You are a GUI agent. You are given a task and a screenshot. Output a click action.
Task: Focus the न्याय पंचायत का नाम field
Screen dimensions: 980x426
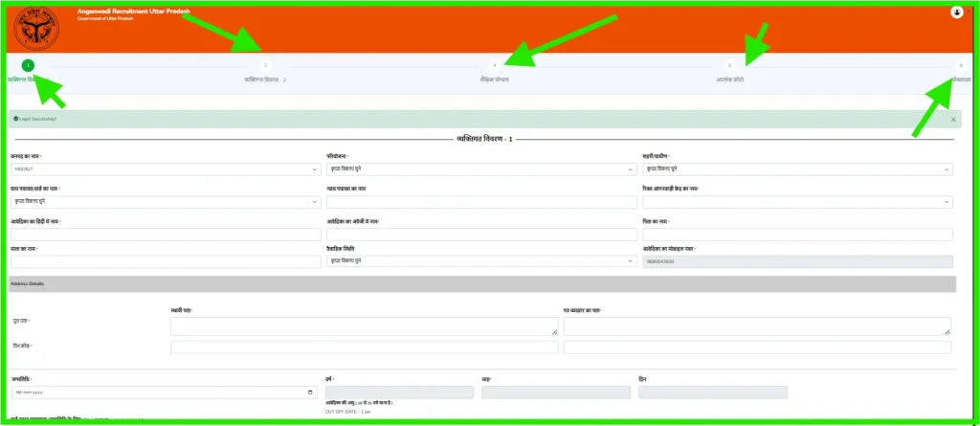481,202
